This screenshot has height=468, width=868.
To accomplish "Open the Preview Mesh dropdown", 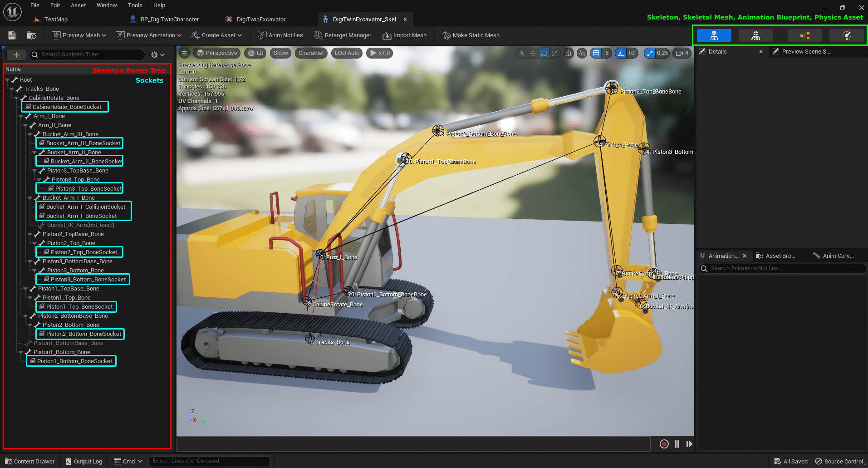I will point(79,35).
